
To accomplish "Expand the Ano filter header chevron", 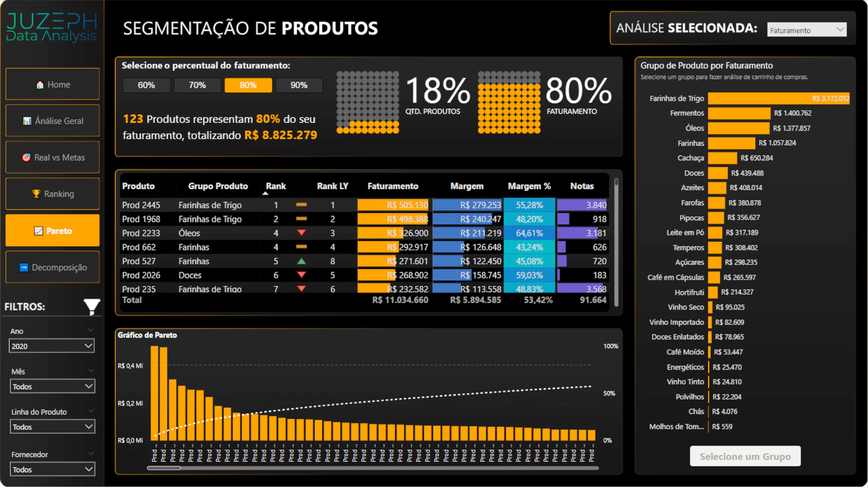I will 91,330.
